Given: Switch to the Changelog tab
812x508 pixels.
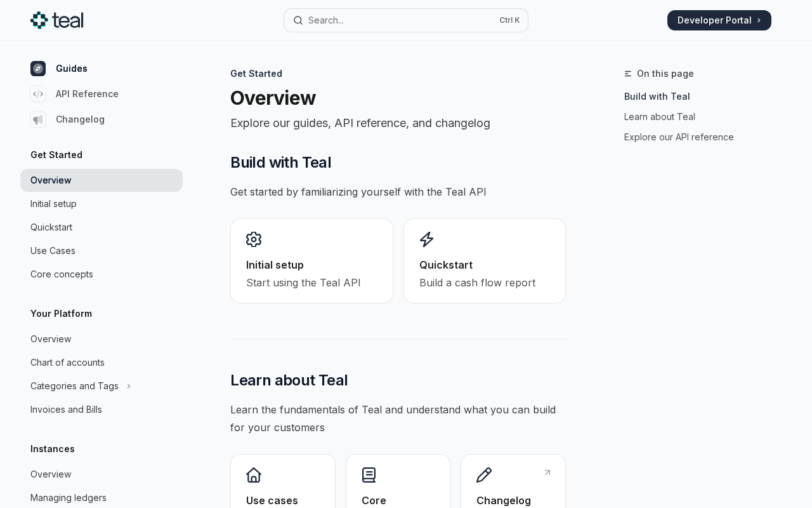Looking at the screenshot, I should click(x=80, y=119).
